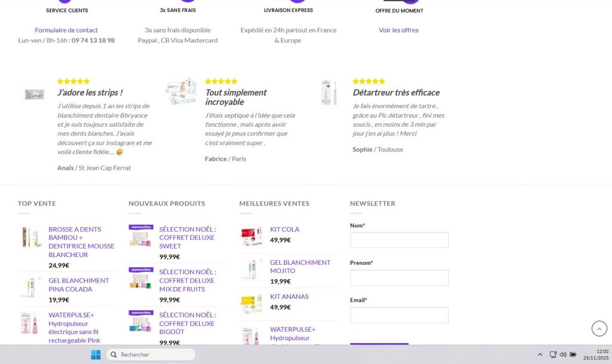612x364 pixels.
Task: Focus the Prenom newsletter field
Action: [x=399, y=277]
